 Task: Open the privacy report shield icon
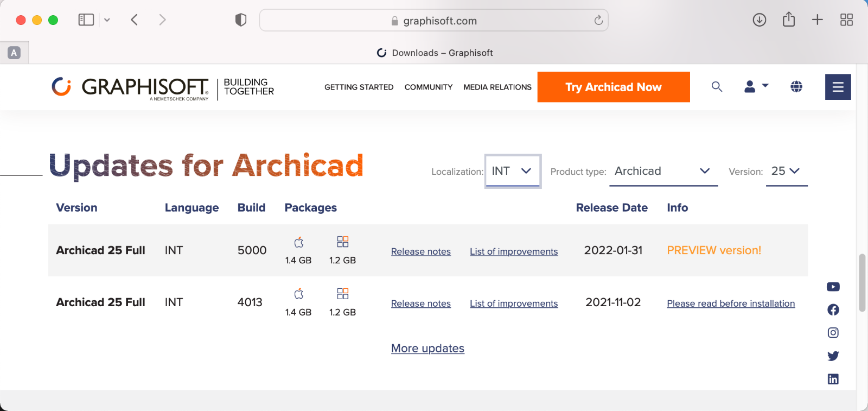[x=241, y=20]
